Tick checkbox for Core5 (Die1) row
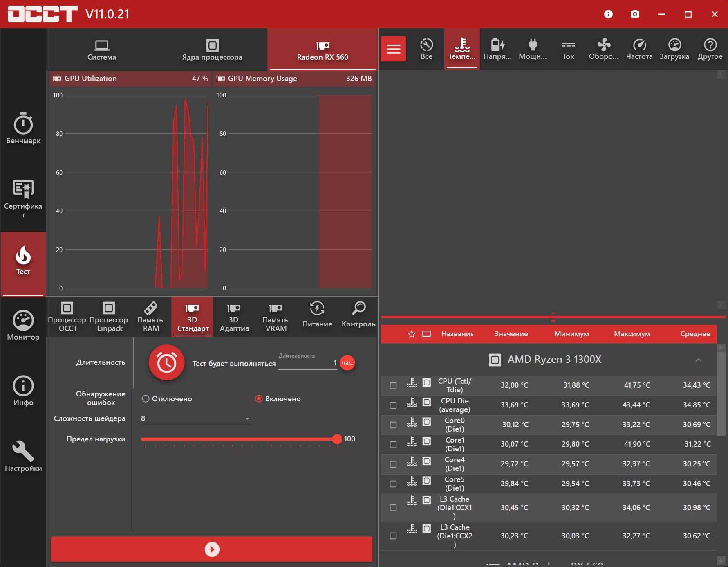 (x=393, y=484)
